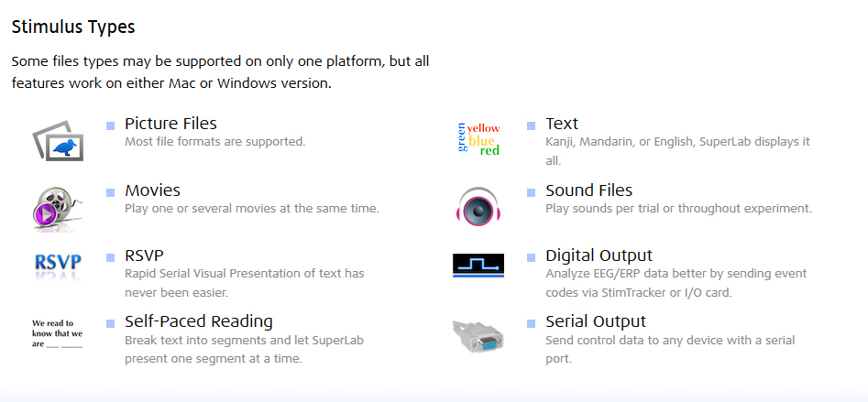Click the Serial Output port connector icon
Viewport: 868px width, 402px height.
click(478, 334)
